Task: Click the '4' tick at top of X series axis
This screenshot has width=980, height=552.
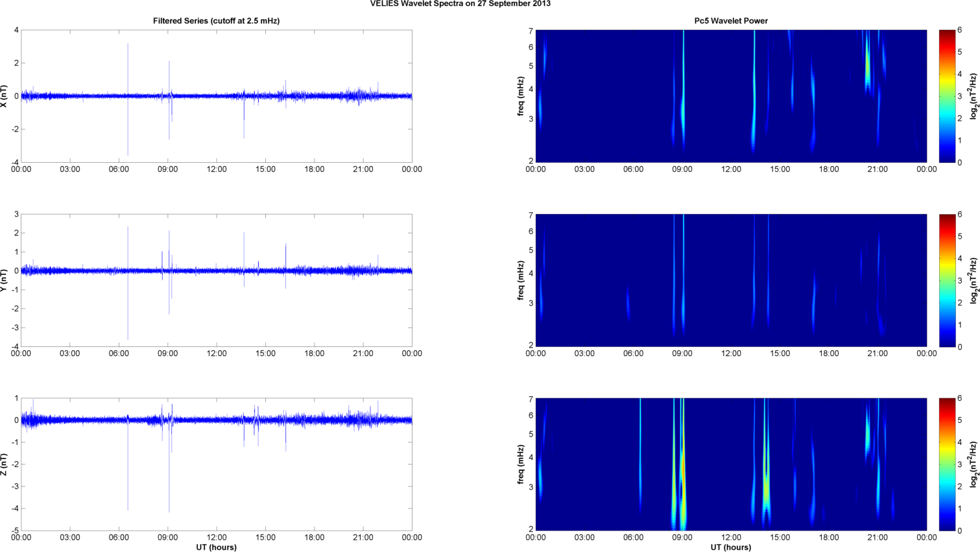Action: click(x=16, y=30)
